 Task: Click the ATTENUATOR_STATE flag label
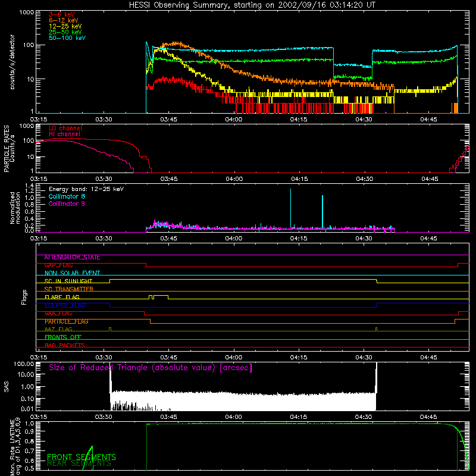click(x=72, y=258)
